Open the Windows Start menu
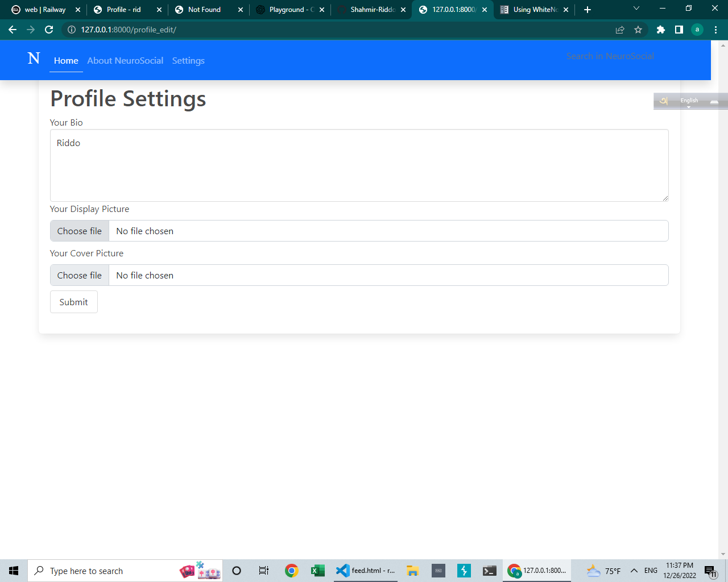 pos(14,571)
